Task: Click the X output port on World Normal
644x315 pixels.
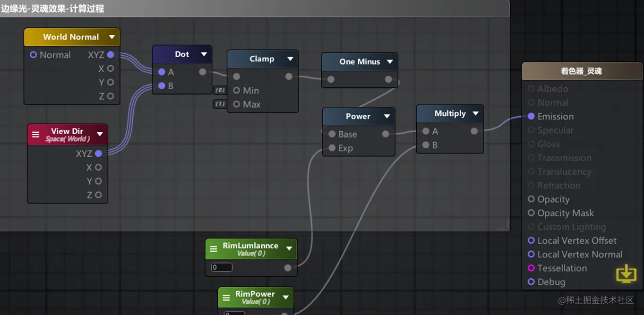Action: pos(111,68)
